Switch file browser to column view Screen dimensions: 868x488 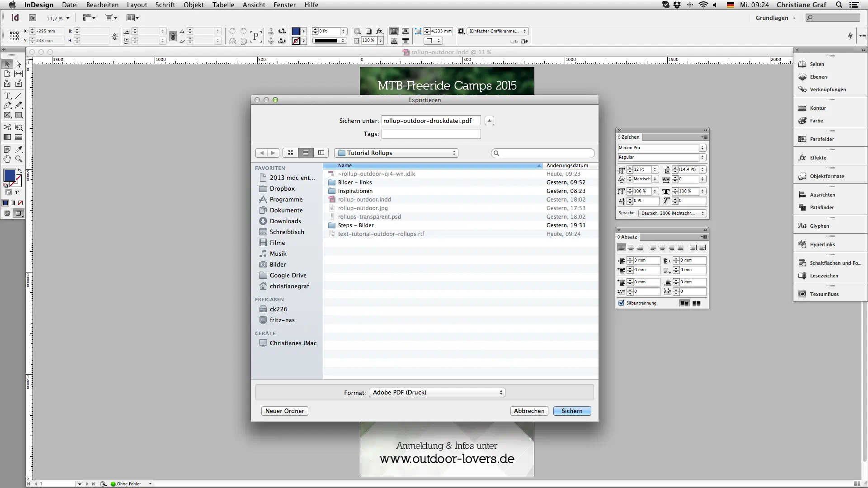point(321,153)
